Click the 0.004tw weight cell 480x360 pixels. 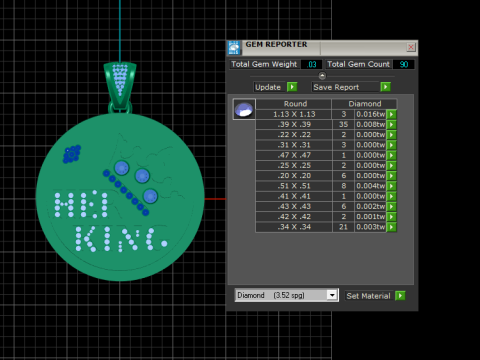(x=370, y=186)
